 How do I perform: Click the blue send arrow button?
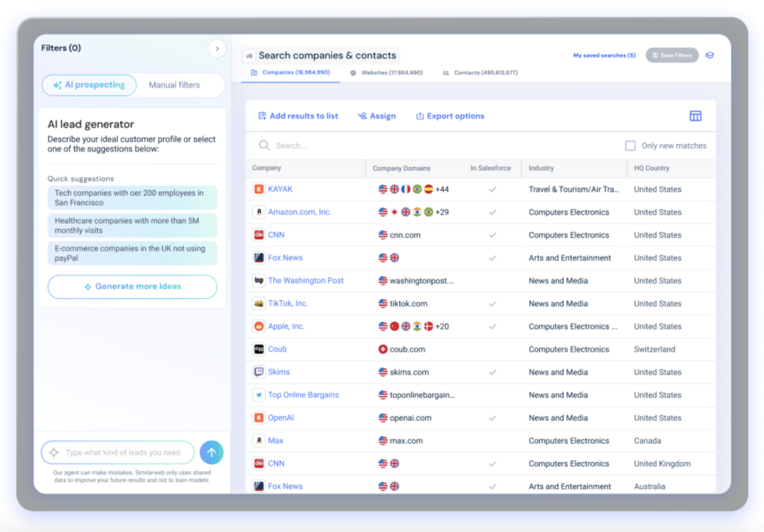pyautogui.click(x=212, y=452)
